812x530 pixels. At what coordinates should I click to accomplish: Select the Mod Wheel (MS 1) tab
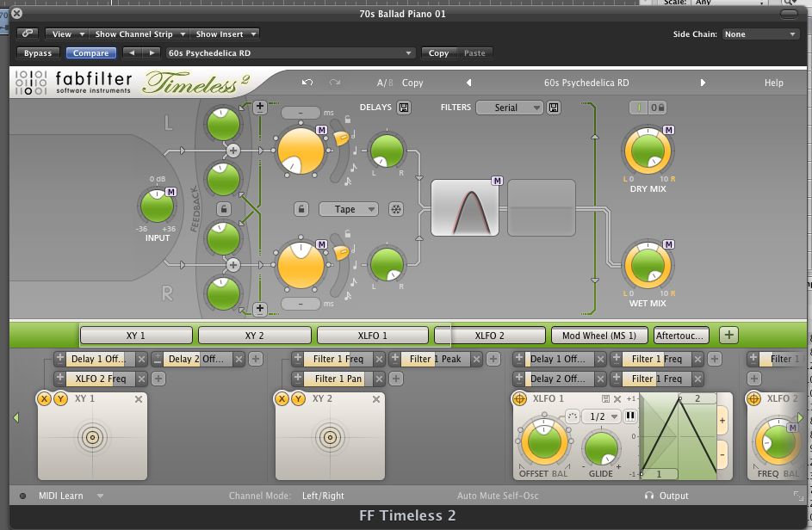pos(599,336)
